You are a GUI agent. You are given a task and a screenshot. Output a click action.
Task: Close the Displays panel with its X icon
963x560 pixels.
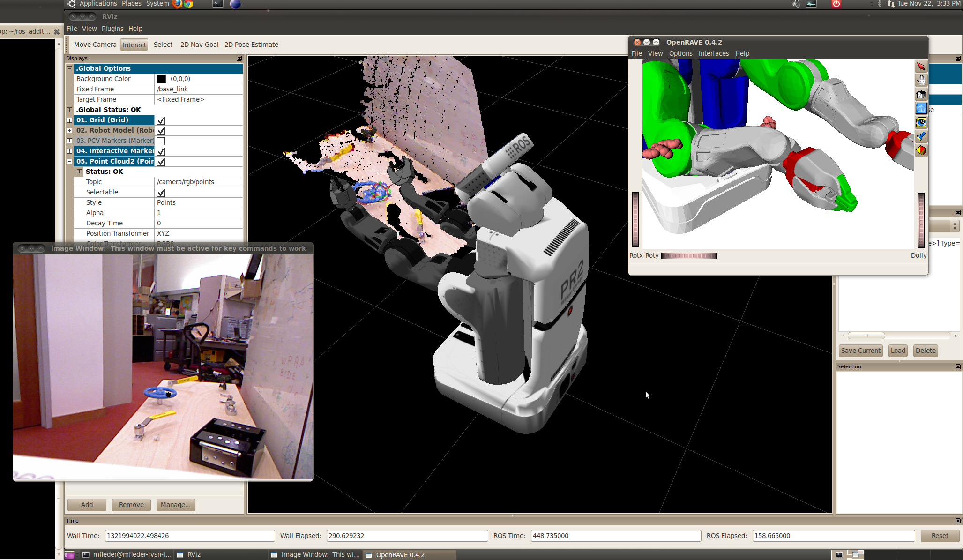point(239,58)
